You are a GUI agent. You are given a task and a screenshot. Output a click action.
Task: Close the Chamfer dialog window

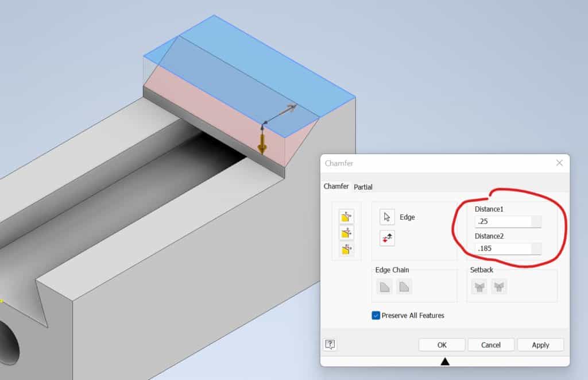559,163
